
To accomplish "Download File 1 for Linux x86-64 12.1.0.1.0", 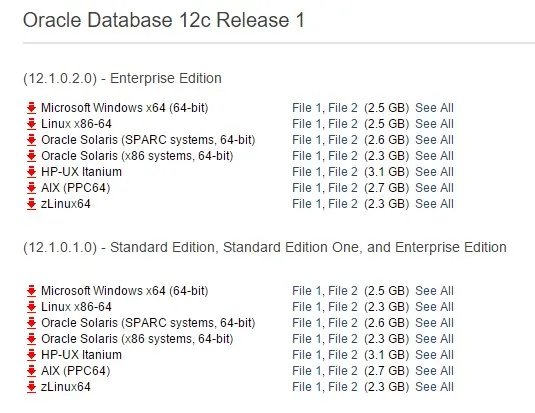I will (x=306, y=307).
